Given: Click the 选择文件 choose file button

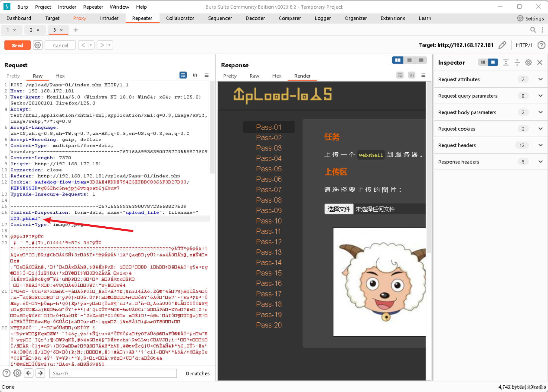Looking at the screenshot, I should coord(339,209).
